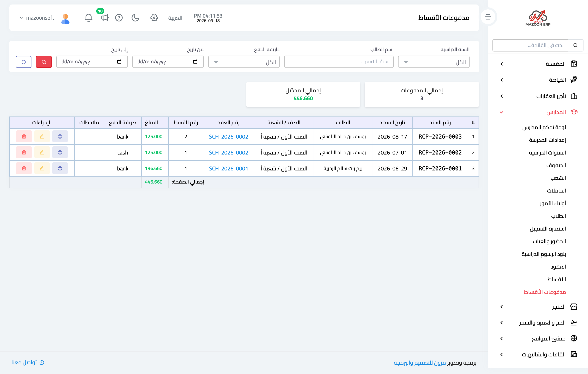Viewport: 588px width, 374px height.
Task: Open بنود الرسوم الدراسية menu item
Action: (544, 254)
